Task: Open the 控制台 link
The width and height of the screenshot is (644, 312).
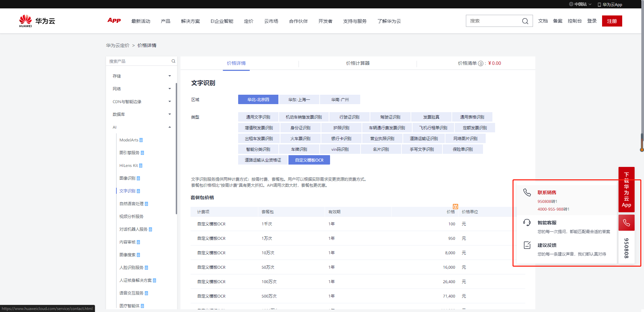Action: 575,21
